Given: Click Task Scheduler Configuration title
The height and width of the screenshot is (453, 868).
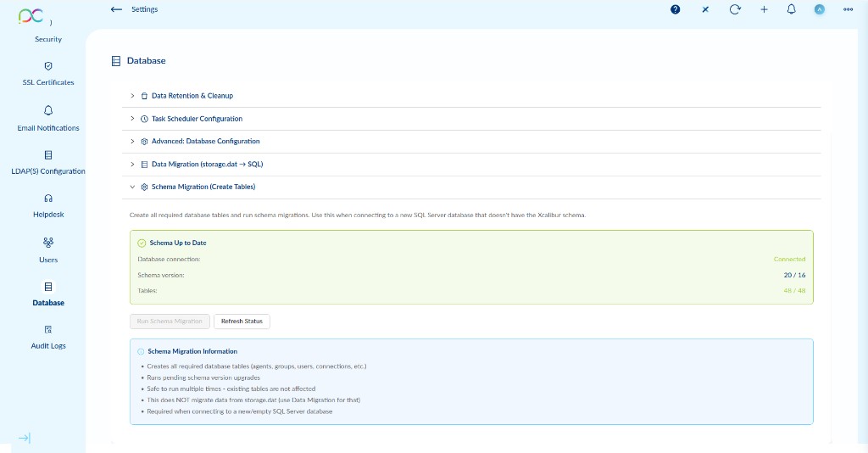Looking at the screenshot, I should click(x=197, y=119).
